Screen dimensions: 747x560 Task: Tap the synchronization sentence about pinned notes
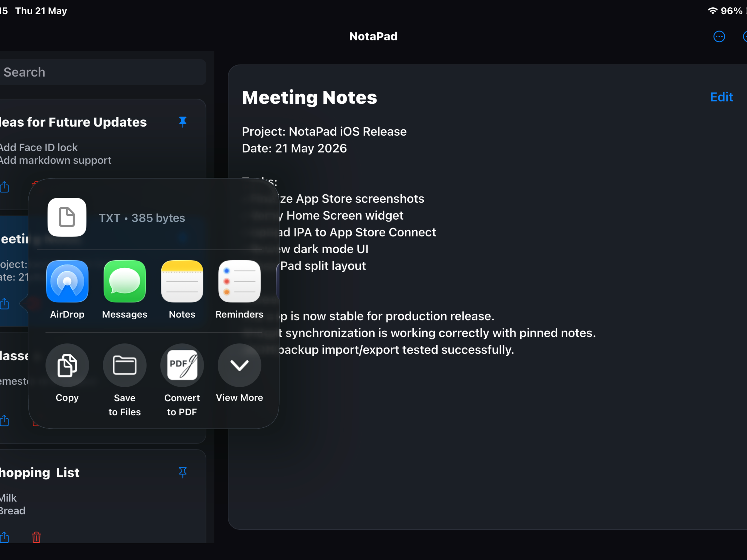click(437, 333)
